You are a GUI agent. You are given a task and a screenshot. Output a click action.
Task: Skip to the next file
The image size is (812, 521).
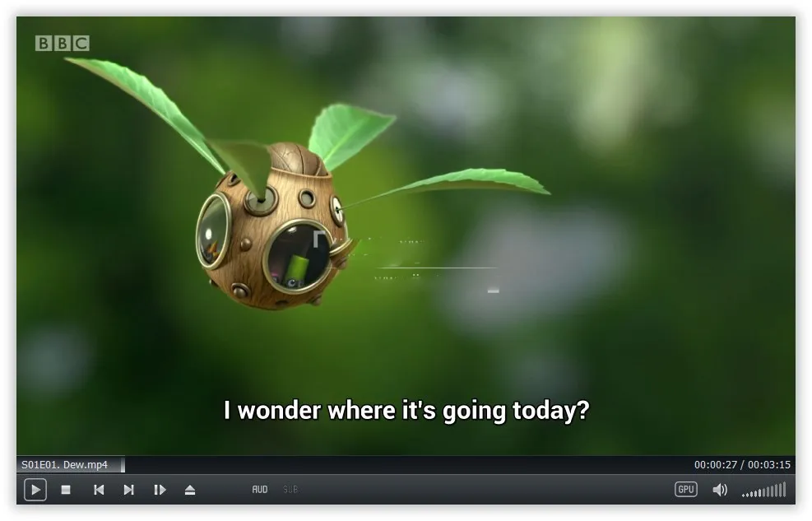tap(129, 490)
